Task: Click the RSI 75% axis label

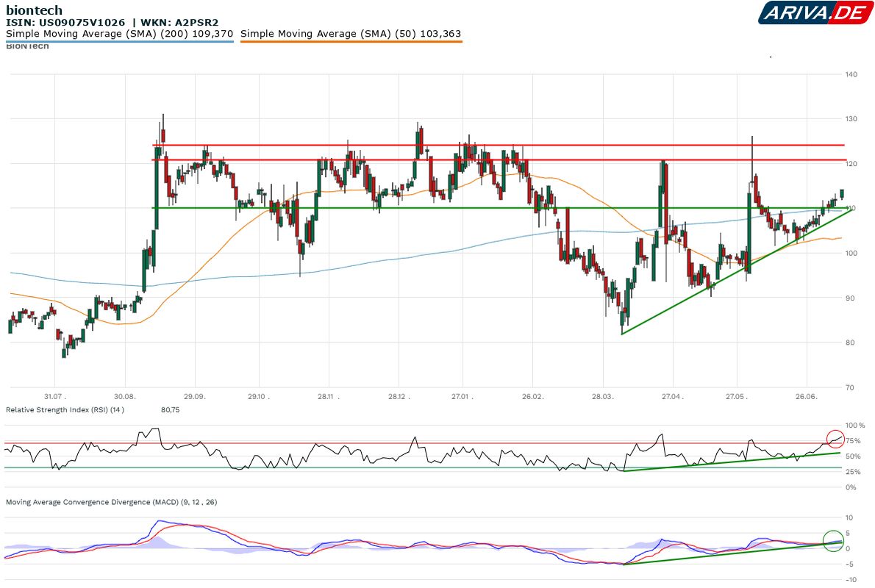Action: (x=853, y=441)
